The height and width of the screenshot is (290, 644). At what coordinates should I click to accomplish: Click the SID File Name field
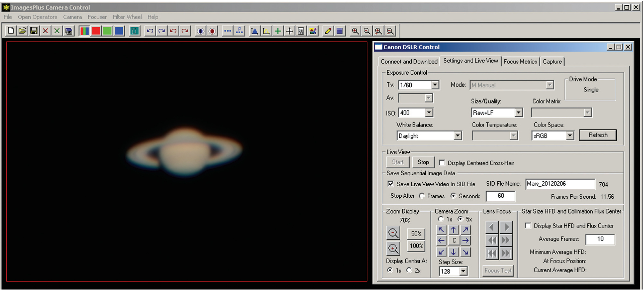560,184
